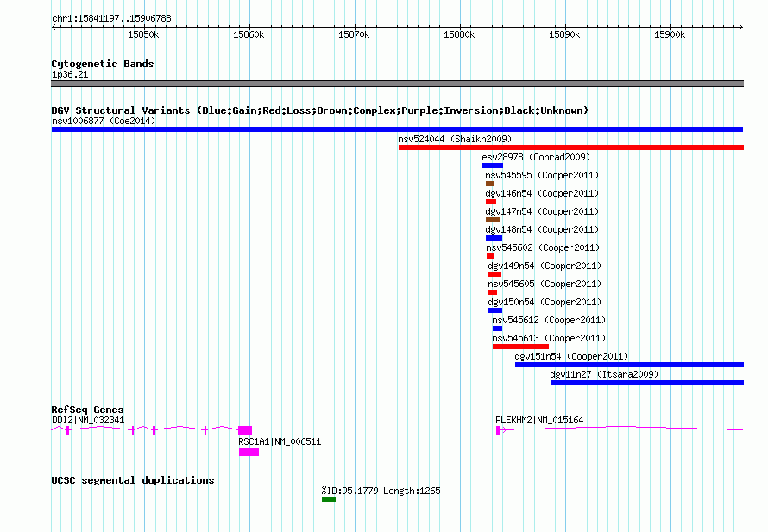The image size is (768, 532).
Task: Select the nsv545602 red variant bar
Action: pos(490,256)
